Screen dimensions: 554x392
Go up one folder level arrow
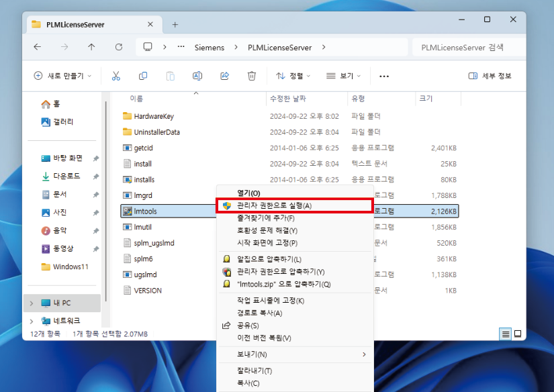click(x=91, y=47)
